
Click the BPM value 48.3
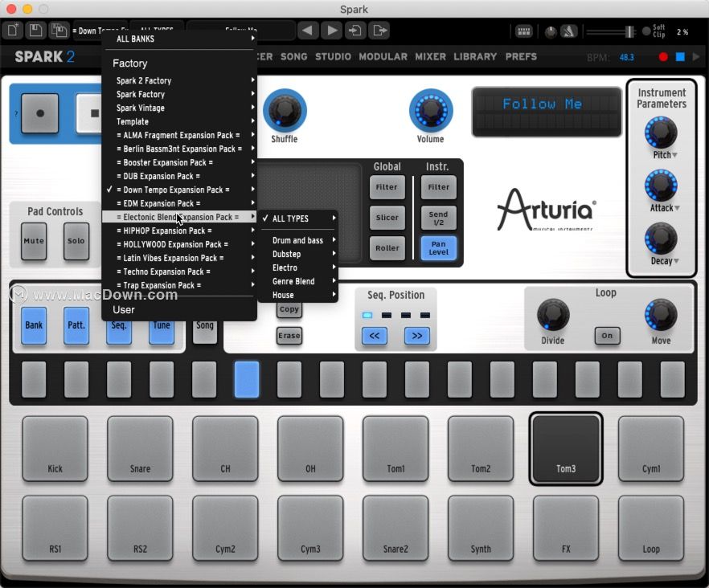[x=627, y=57]
